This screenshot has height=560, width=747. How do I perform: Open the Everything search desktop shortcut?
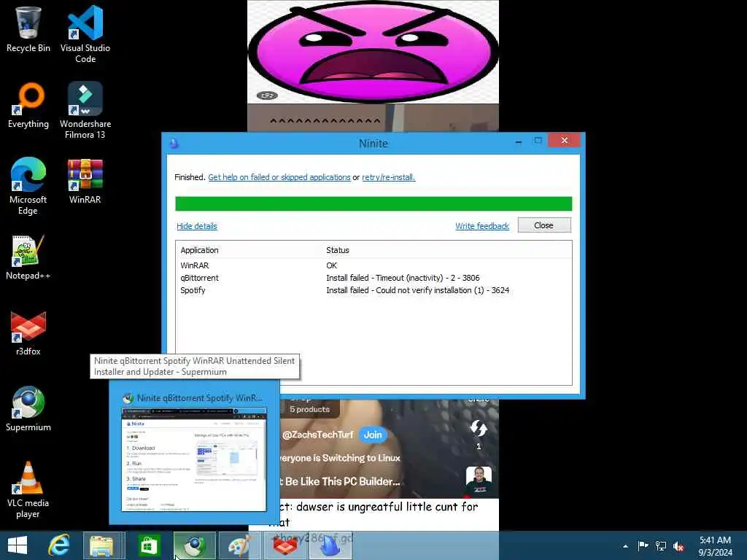28,105
